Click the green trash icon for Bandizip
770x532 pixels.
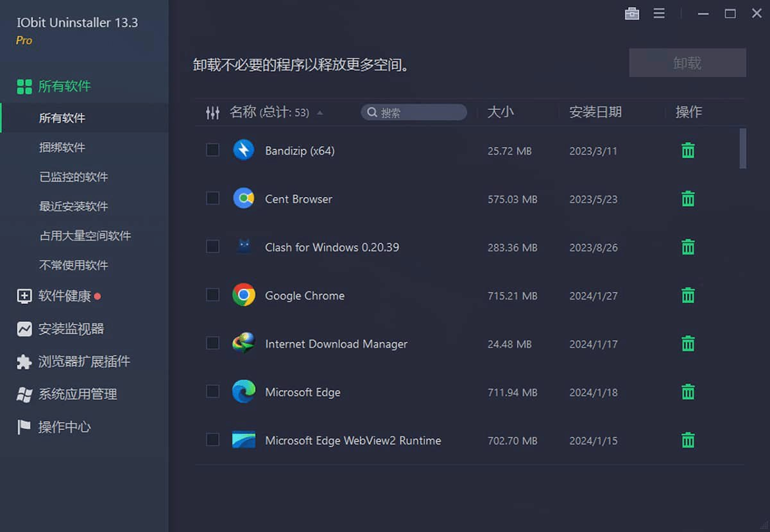point(687,150)
